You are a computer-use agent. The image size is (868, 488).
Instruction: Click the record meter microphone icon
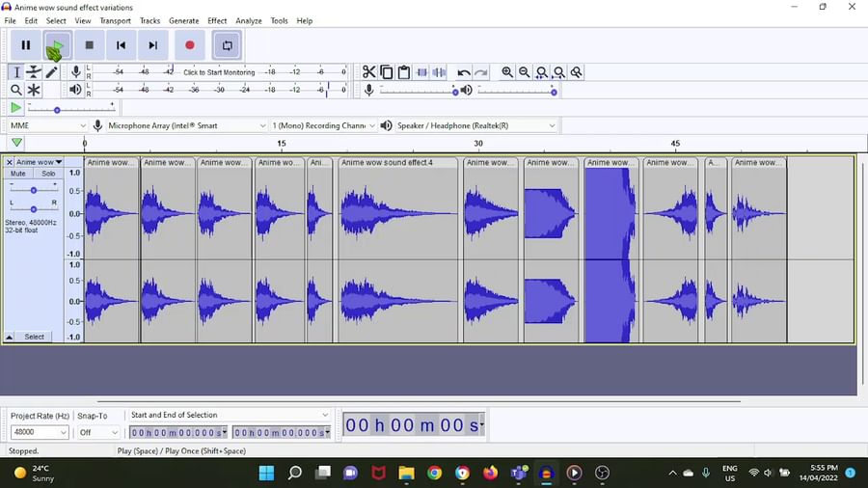pos(76,72)
